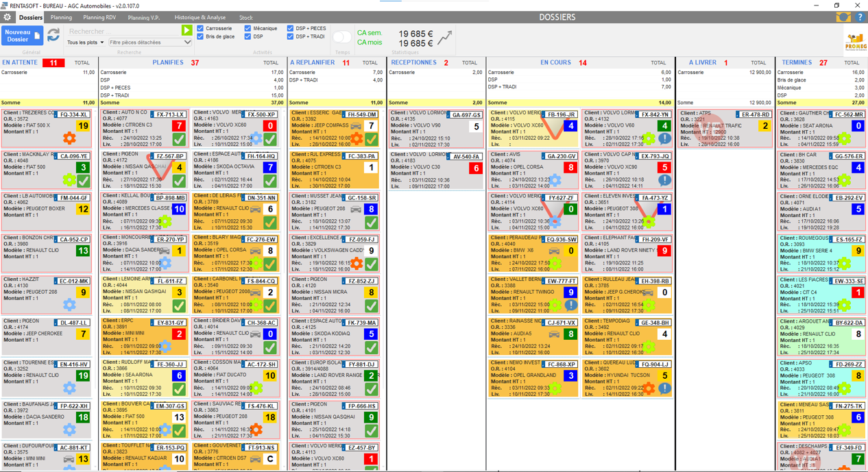Open the Tous les plots dropdown
Image resolution: width=868 pixels, height=472 pixels.
[x=86, y=42]
